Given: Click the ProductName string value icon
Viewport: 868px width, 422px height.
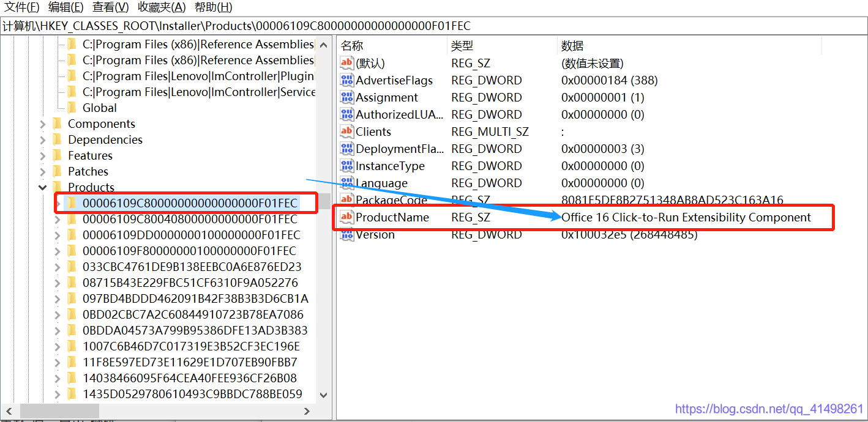Looking at the screenshot, I should (x=347, y=217).
